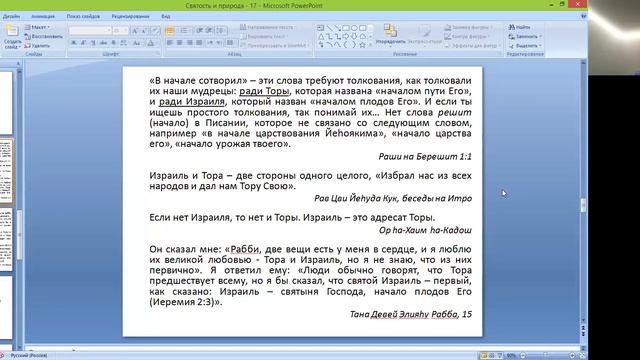Image resolution: width=640 pixels, height=360 pixels.
Task: Open the Направление текста dropdown
Action: coord(269,27)
